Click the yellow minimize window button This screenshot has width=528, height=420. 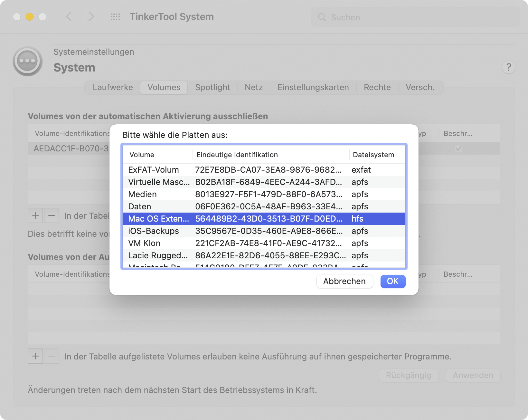tap(30, 17)
